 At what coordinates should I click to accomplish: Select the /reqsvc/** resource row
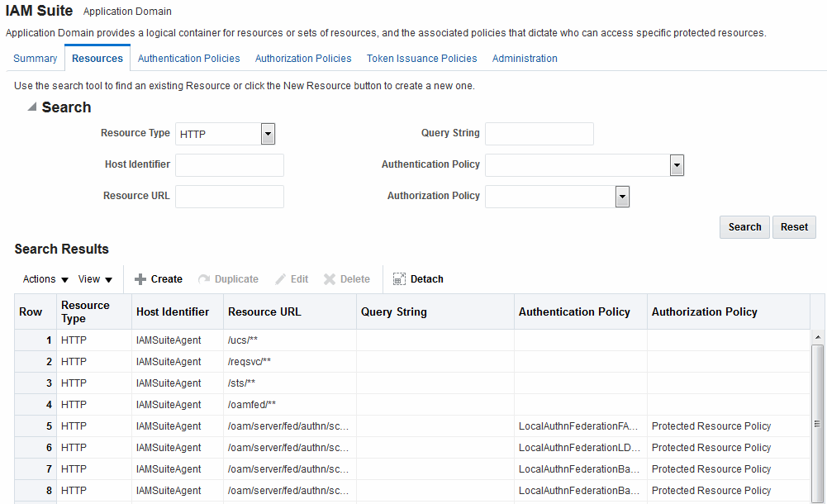pos(412,362)
